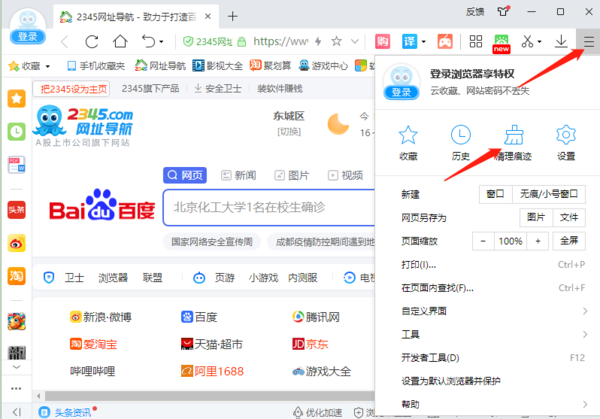600x419 pixels.
Task: Go to home page via house icon
Action: [121, 42]
